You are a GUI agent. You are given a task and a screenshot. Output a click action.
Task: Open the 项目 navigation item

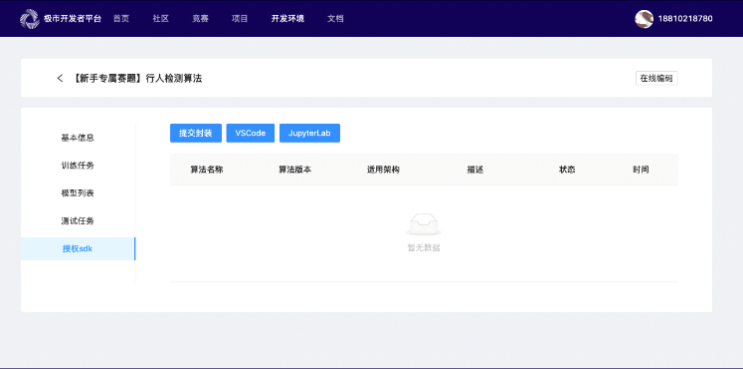[x=240, y=19]
